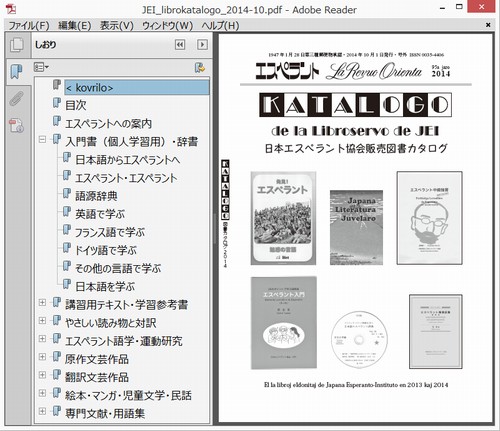Select the bookmarks panel icon

(x=16, y=72)
